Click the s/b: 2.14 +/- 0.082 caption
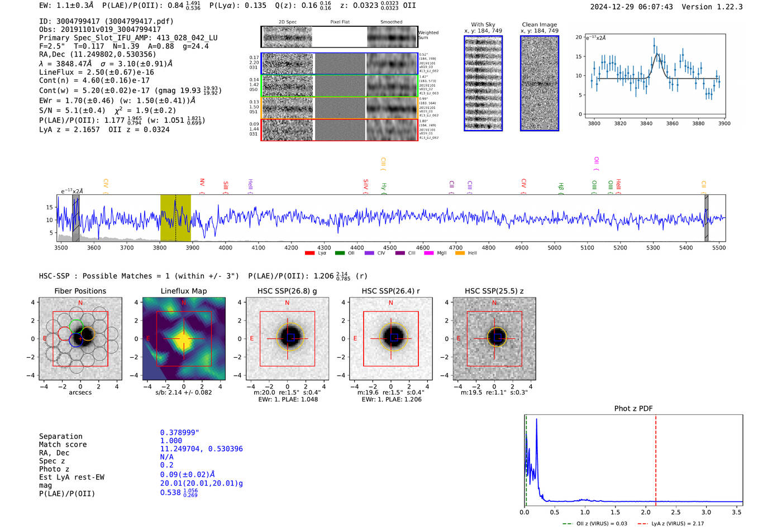The image size is (782, 532). pos(184,392)
